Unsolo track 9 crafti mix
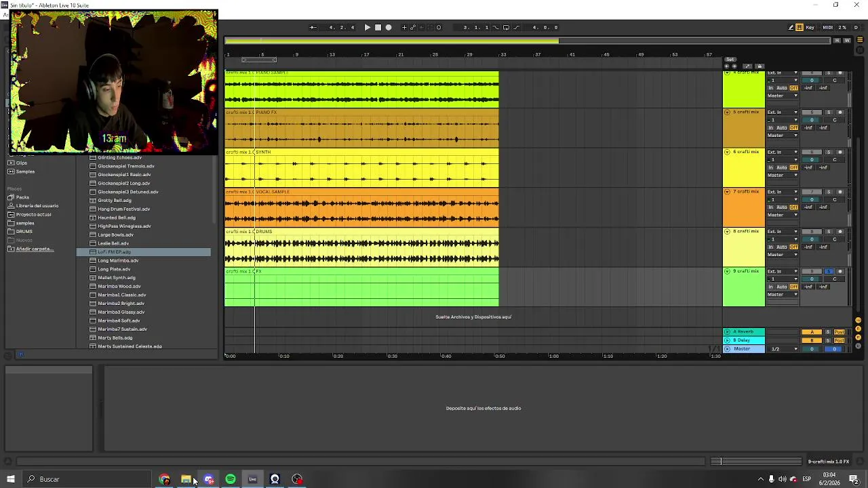 829,271
